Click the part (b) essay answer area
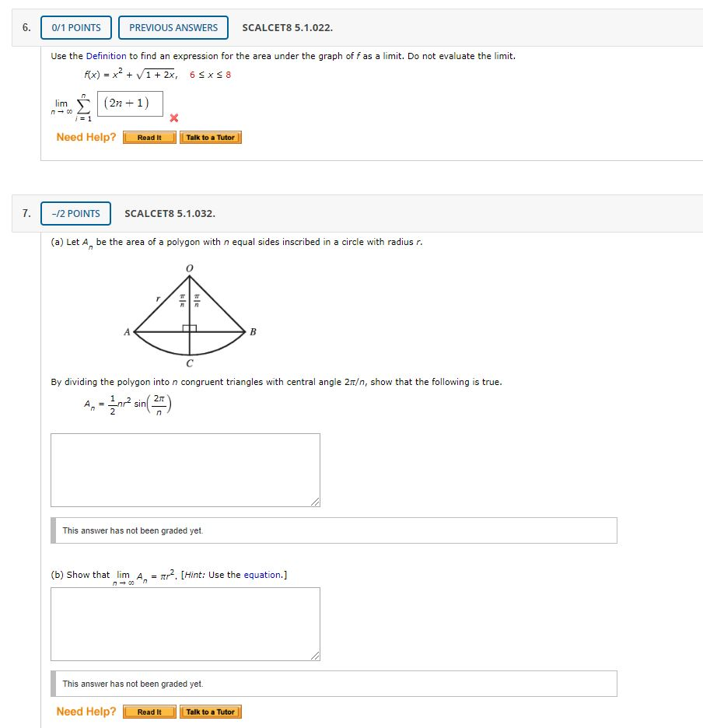 184,622
